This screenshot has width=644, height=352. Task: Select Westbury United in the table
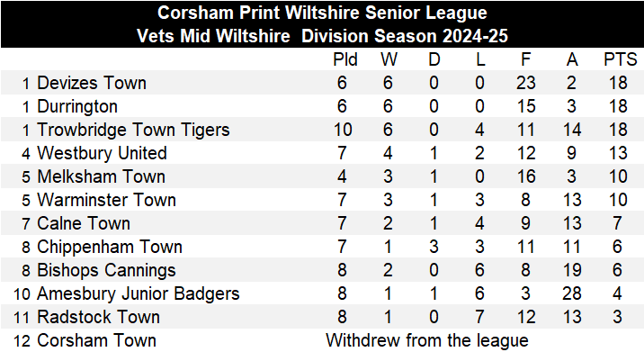click(x=102, y=153)
